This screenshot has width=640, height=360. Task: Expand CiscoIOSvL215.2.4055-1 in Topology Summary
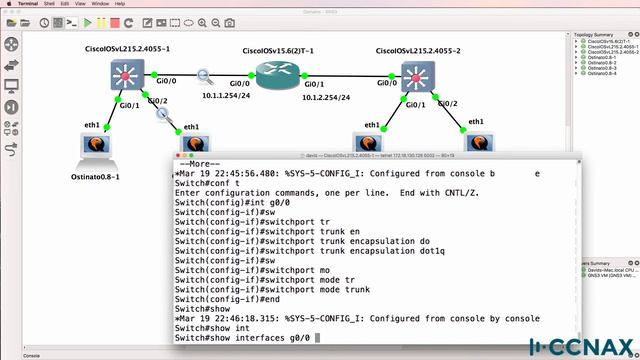[x=576, y=47]
